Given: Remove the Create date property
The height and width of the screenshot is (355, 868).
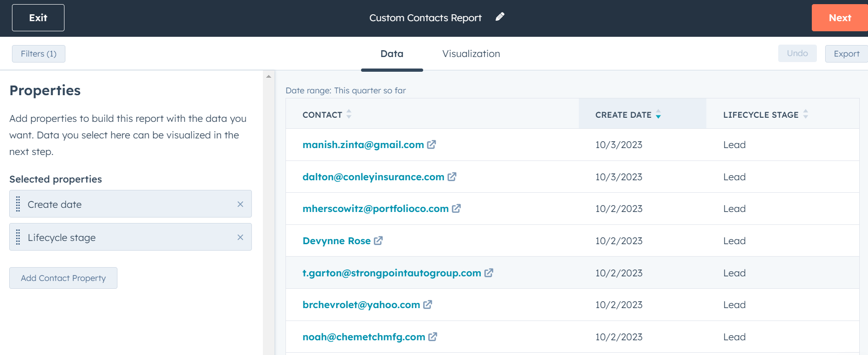Looking at the screenshot, I should (x=240, y=204).
